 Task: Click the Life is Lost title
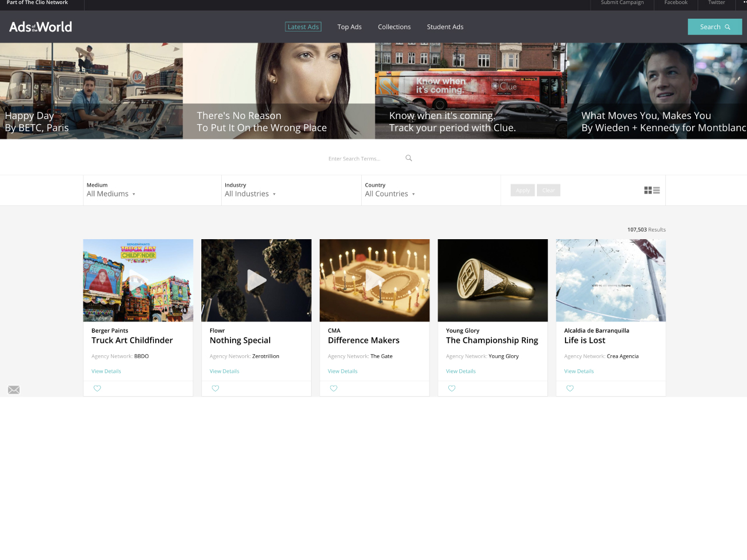coord(585,341)
